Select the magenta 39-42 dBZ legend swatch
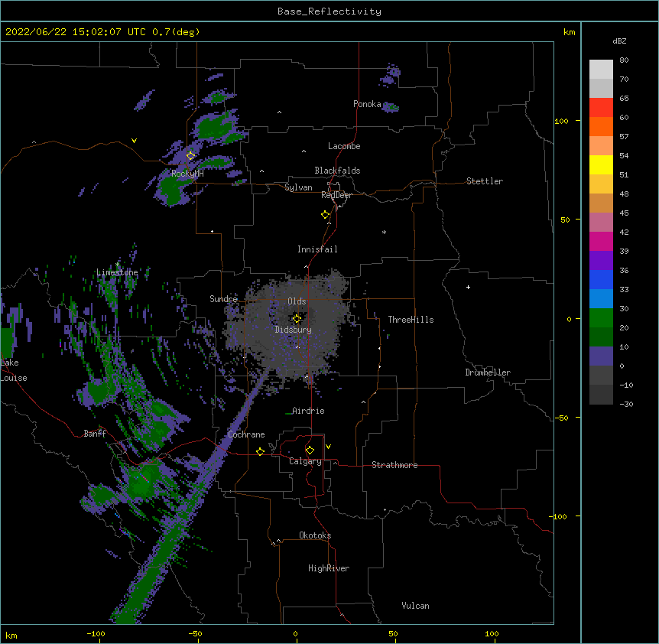The height and width of the screenshot is (644, 659). point(601,241)
